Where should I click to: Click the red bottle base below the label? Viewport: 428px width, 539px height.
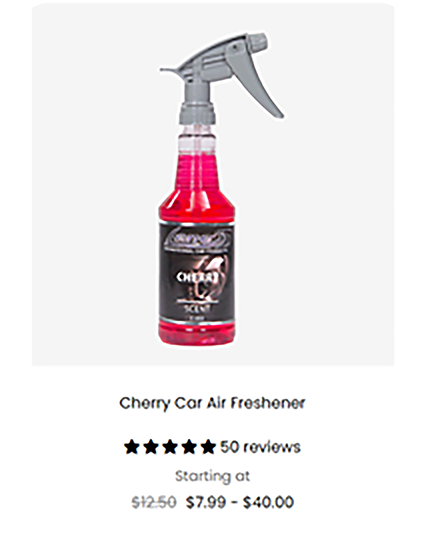(x=197, y=333)
